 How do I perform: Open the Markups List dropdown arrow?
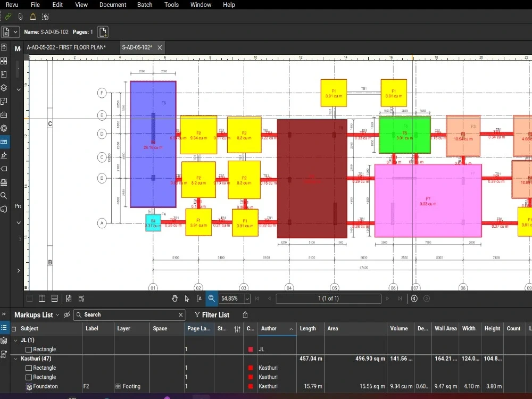[57, 315]
